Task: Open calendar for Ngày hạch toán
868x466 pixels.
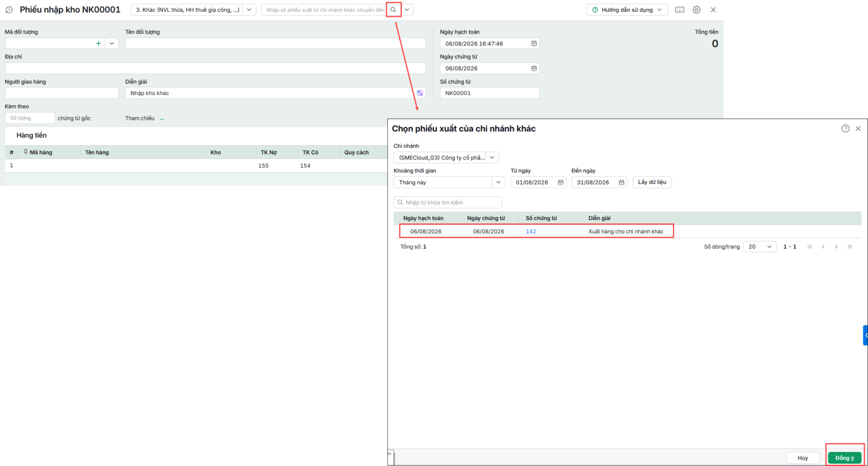Action: 534,43
